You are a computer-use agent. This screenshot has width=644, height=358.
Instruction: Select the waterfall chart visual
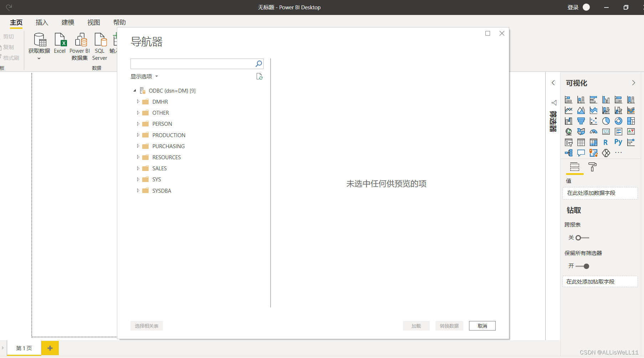click(x=568, y=121)
